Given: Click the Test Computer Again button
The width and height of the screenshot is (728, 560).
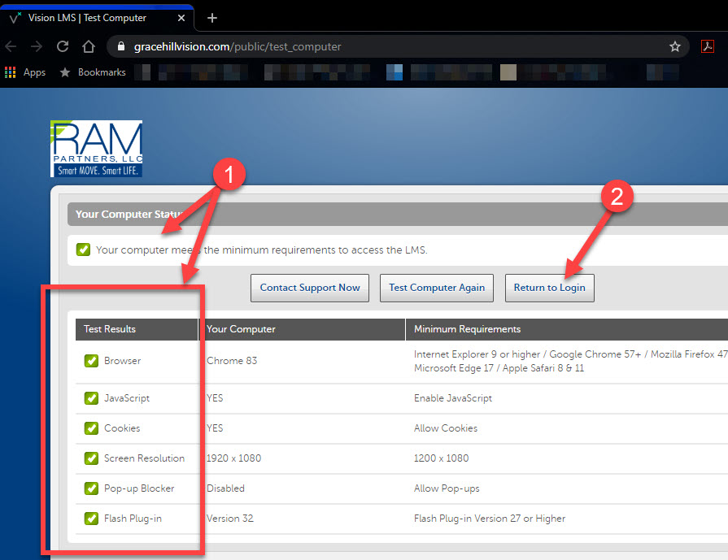Looking at the screenshot, I should click(x=437, y=288).
